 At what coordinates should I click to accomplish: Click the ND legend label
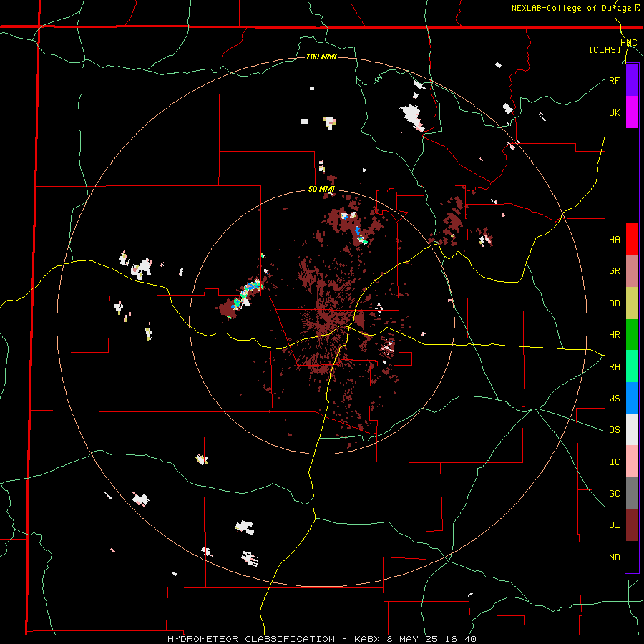pos(614,557)
